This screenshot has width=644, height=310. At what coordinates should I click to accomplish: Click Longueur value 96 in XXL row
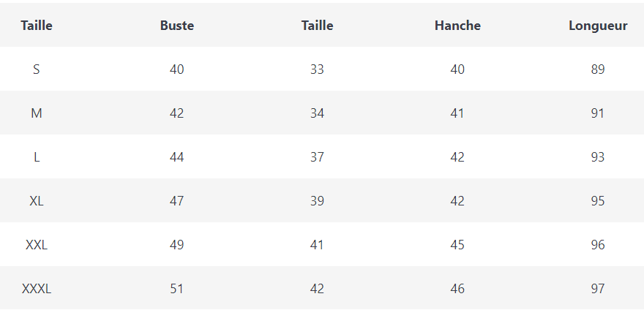[598, 245]
